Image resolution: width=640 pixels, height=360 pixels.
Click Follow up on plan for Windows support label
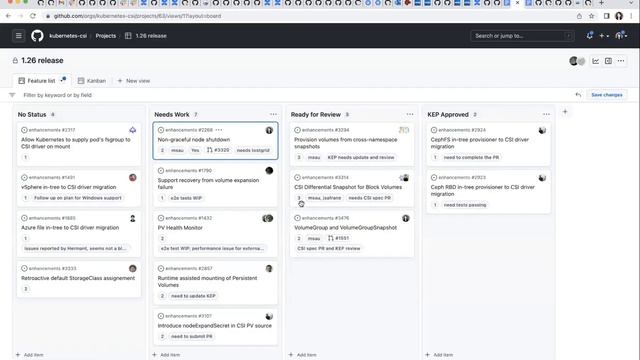coord(78,198)
